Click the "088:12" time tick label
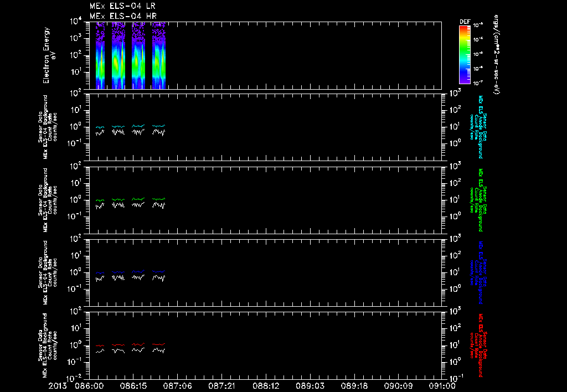Image resolution: width=567 pixels, height=392 pixels. 265,386
